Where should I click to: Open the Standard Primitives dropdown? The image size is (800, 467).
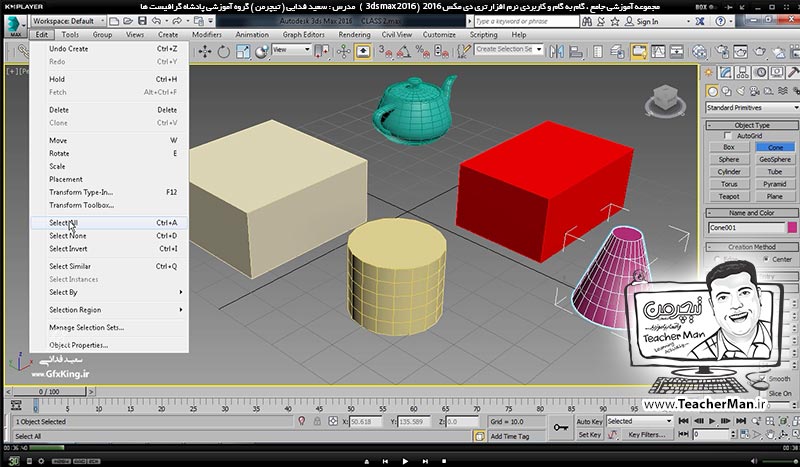pos(752,108)
